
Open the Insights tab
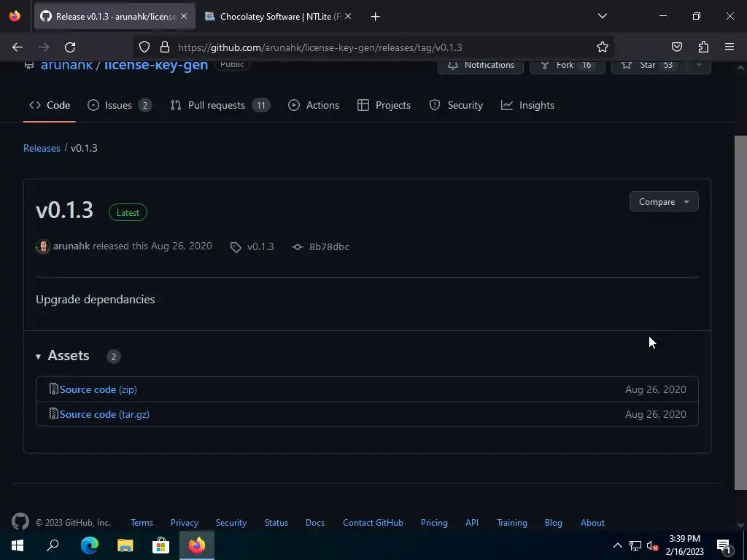click(x=528, y=105)
